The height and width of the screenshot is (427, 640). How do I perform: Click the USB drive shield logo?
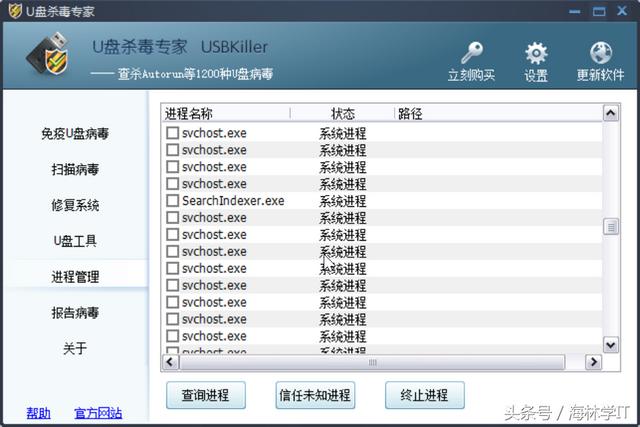[x=48, y=54]
